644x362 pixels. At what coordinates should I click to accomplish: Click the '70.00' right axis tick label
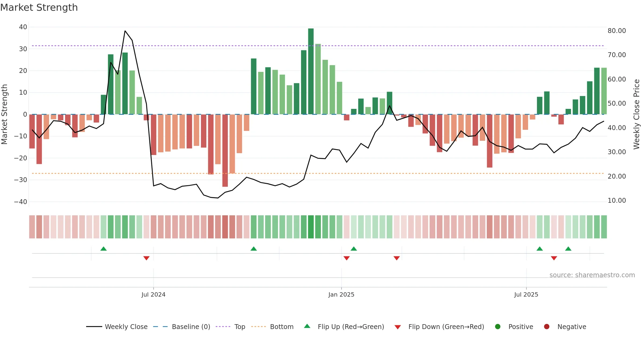(x=617, y=55)
